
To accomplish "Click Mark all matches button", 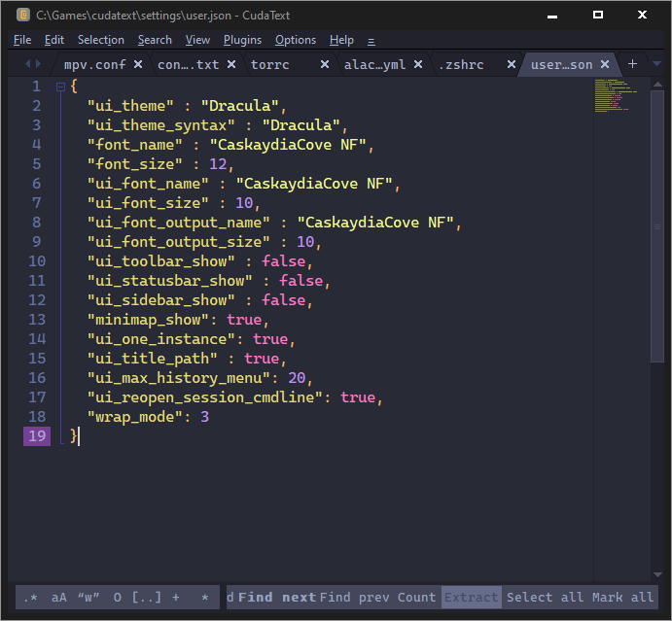I will coord(622,598).
